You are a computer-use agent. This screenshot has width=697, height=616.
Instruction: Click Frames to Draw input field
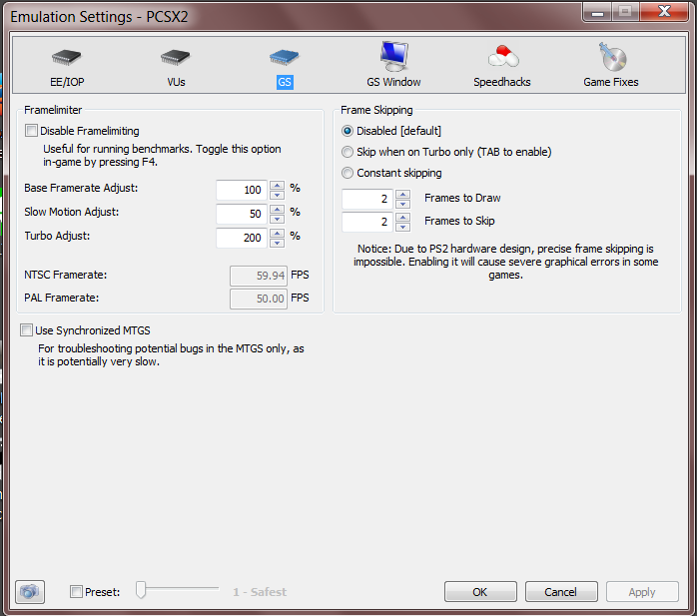[x=367, y=199]
